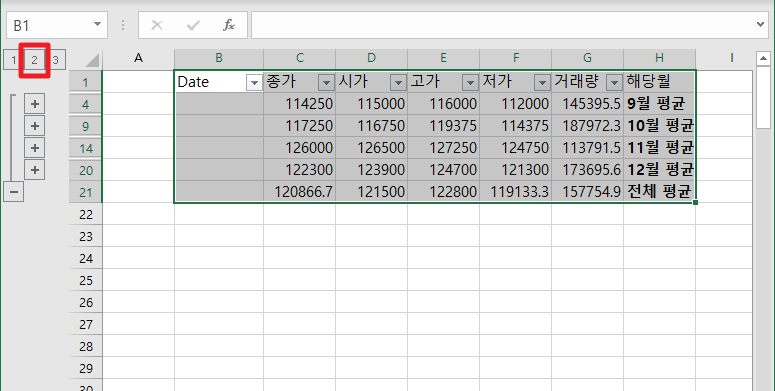Open the 거래량 filter dropdown
Viewport: 775px width, 391px height.
(614, 83)
